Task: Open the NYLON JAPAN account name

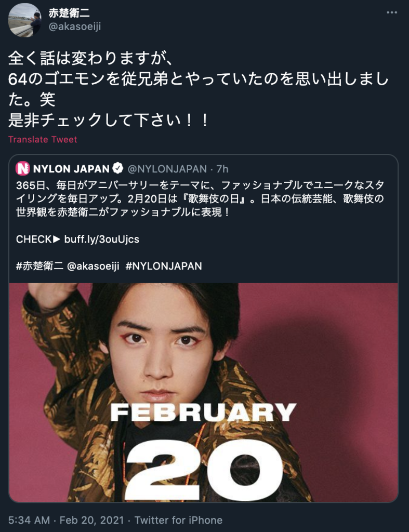Action: 71,169
